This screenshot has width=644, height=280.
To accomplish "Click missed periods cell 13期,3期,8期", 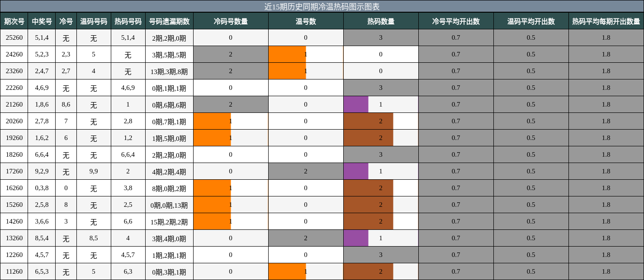I will (x=169, y=71).
